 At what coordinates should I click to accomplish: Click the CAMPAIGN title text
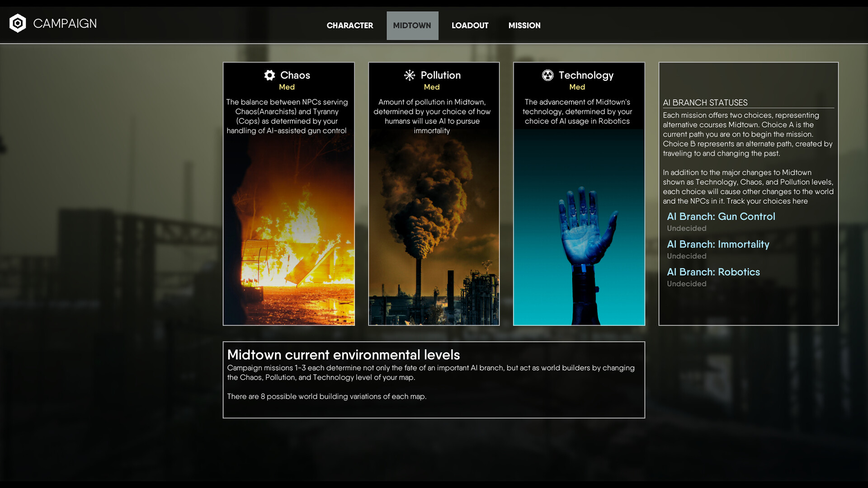65,23
